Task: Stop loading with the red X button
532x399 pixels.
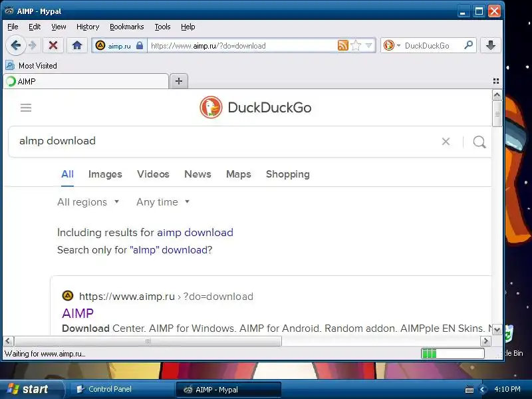Action: click(53, 45)
